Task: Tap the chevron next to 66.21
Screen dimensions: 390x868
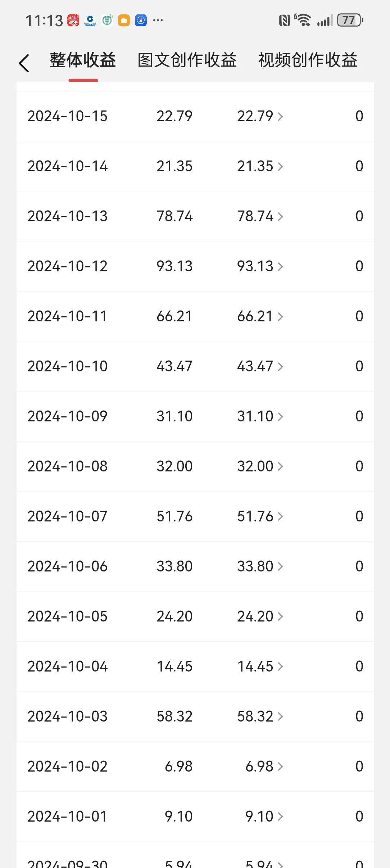Action: (280, 316)
